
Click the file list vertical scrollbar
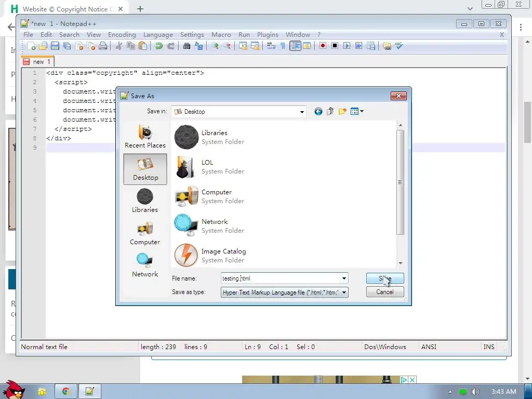pos(401,182)
